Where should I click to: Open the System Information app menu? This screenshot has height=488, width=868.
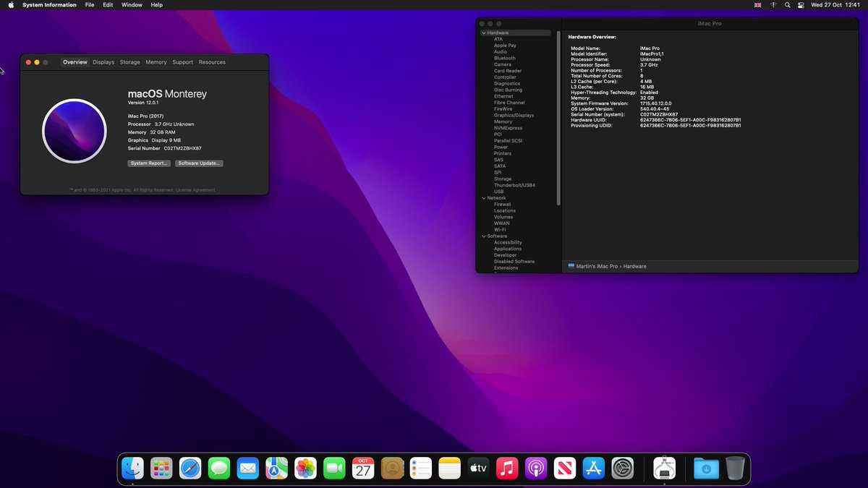(49, 5)
